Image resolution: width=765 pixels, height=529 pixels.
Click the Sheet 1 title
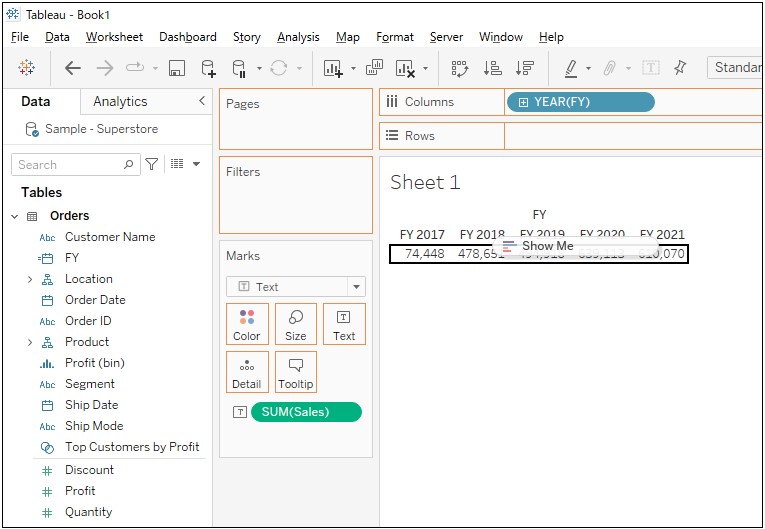(425, 182)
